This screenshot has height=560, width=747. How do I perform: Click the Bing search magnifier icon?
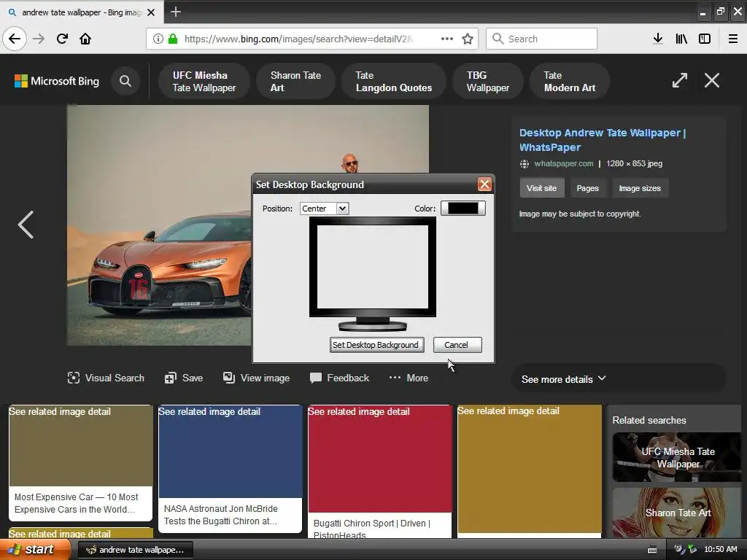pos(125,81)
